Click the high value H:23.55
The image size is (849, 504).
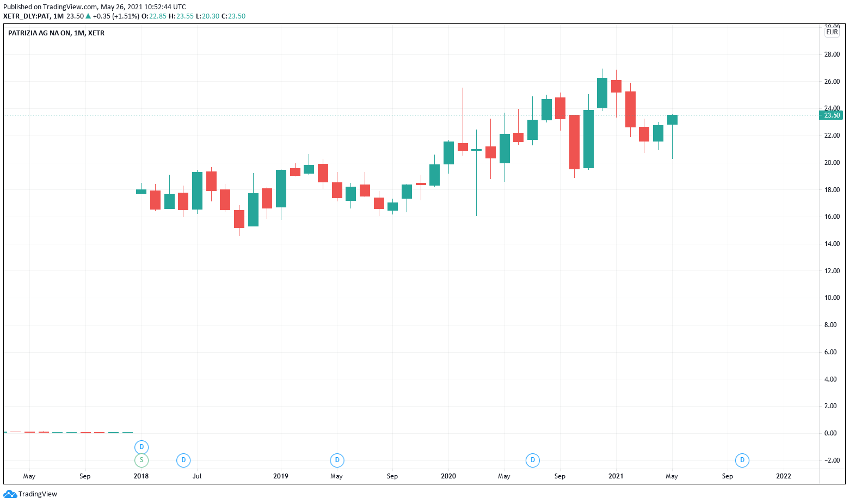point(181,16)
